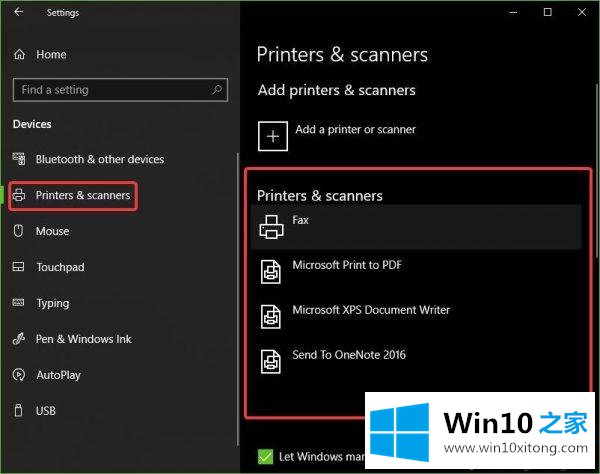Viewport: 600px width, 474px height.
Task: Open the Home icon in sidebar
Action: pos(20,55)
